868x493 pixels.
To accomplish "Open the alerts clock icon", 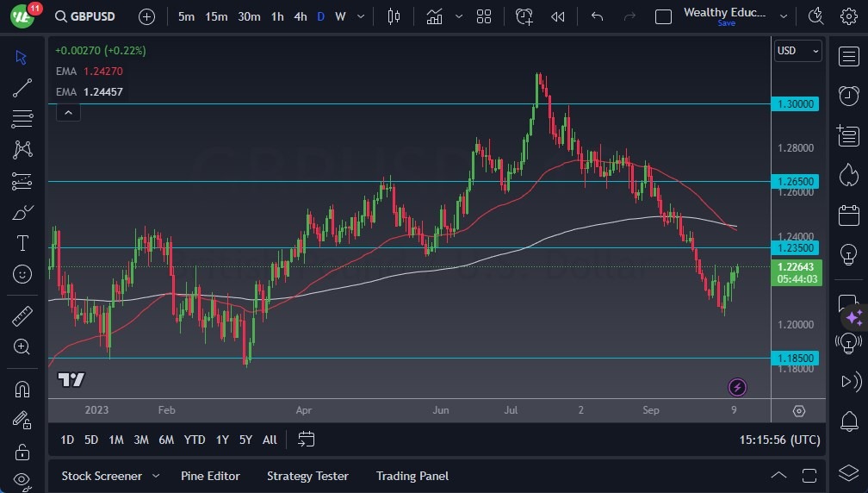I will 848,95.
